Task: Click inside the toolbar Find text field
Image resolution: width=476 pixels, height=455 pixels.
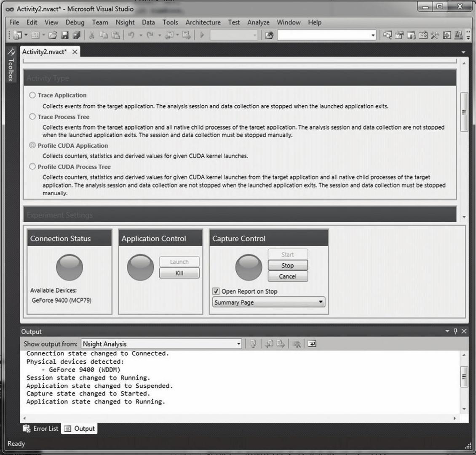Action: pos(324,35)
